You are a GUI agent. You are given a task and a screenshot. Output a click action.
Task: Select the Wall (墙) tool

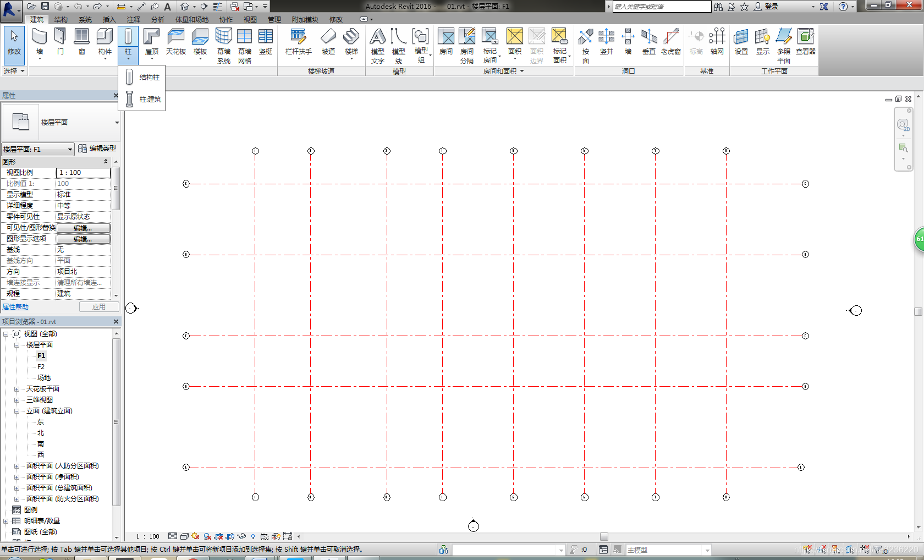pos(39,42)
